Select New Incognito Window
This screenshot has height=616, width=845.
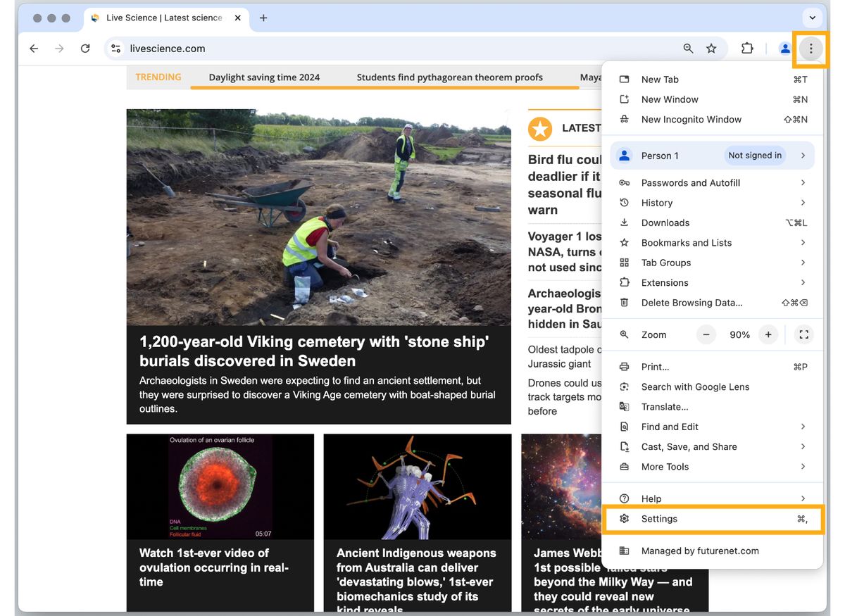691,120
